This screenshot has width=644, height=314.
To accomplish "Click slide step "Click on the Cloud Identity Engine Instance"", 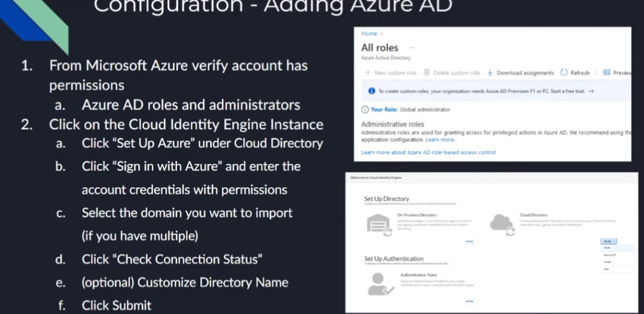I will (x=186, y=125).
